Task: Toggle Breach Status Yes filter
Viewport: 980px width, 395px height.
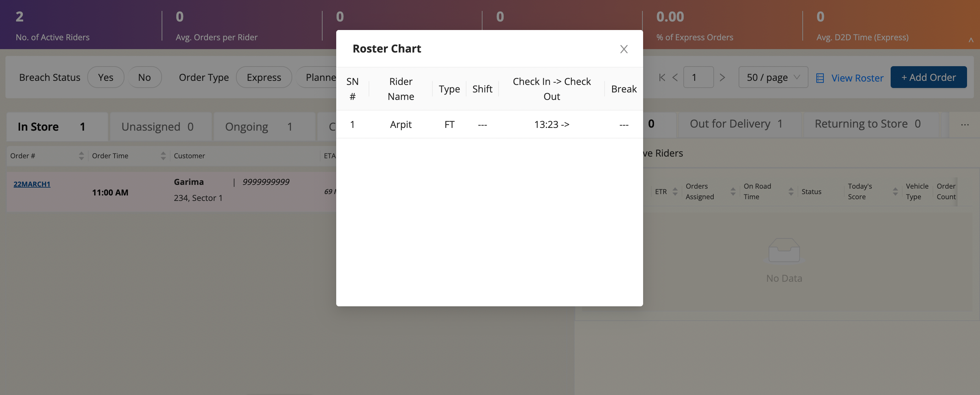Action: pyautogui.click(x=105, y=77)
